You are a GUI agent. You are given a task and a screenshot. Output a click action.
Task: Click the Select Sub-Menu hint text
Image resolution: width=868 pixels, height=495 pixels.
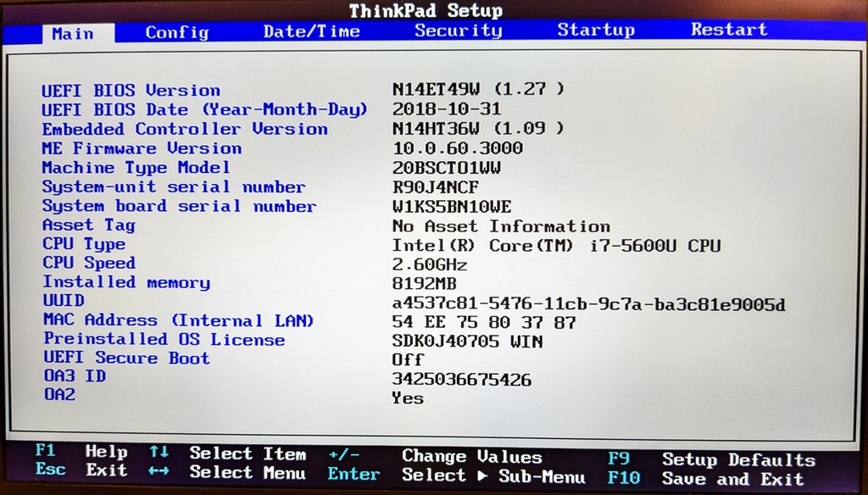pyautogui.click(x=494, y=476)
